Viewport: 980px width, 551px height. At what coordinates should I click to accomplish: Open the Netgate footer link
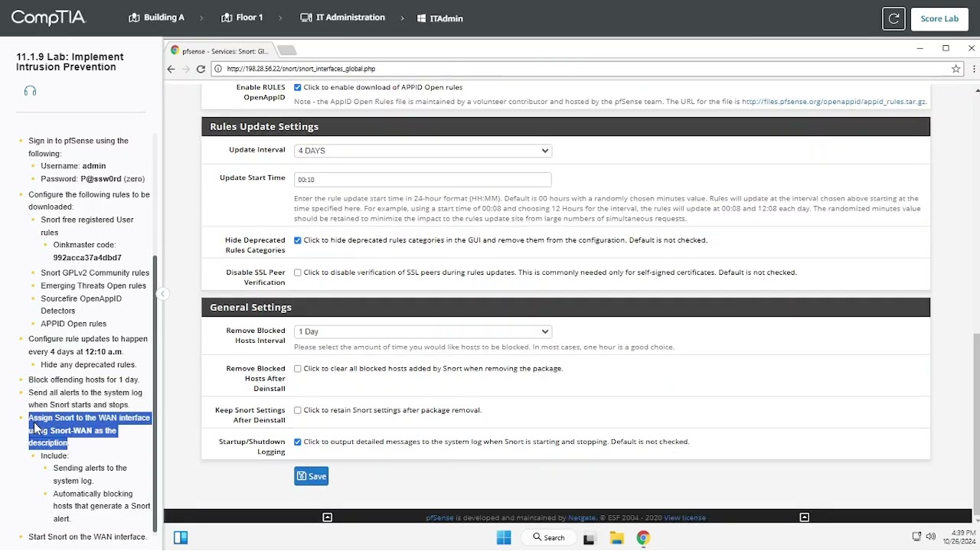582,518
